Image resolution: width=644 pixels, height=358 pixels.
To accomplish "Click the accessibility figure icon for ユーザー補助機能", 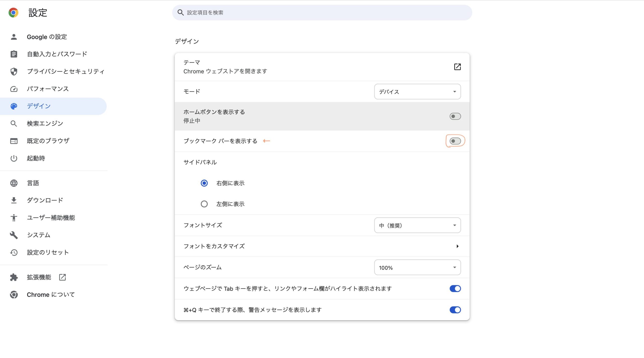I will point(14,218).
